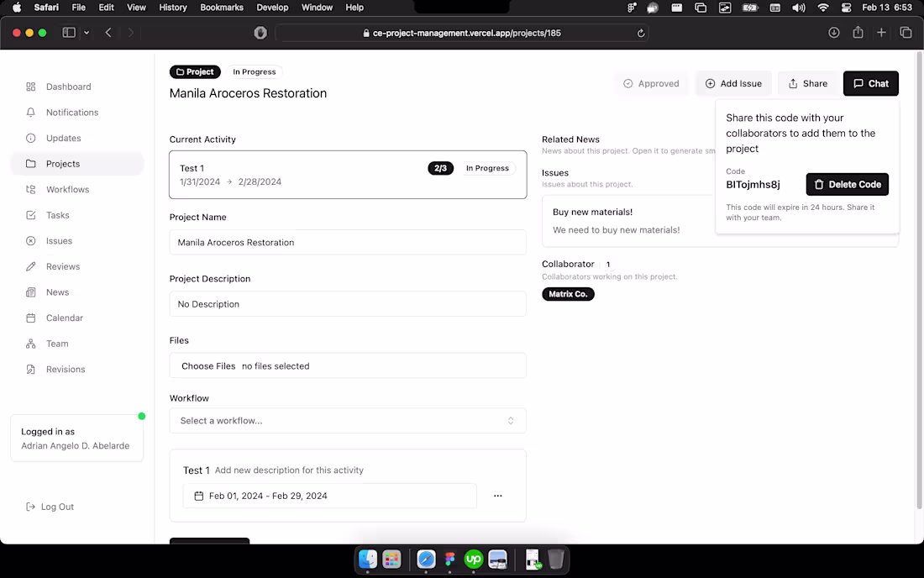Open the Bookmarks menu
The width and height of the screenshot is (924, 578).
click(222, 8)
